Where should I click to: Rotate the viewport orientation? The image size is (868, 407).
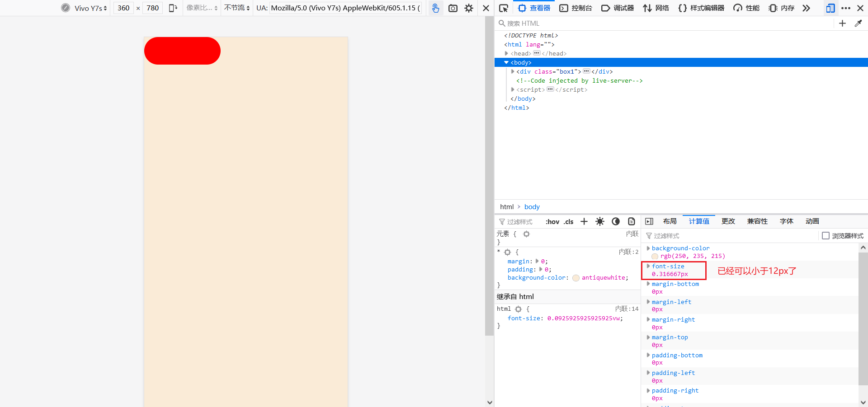[173, 8]
